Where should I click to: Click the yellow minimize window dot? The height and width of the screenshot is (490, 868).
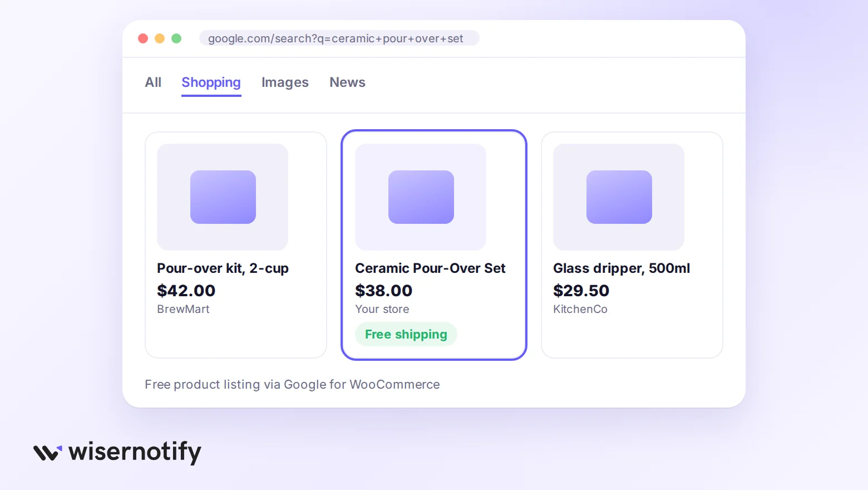click(x=160, y=38)
